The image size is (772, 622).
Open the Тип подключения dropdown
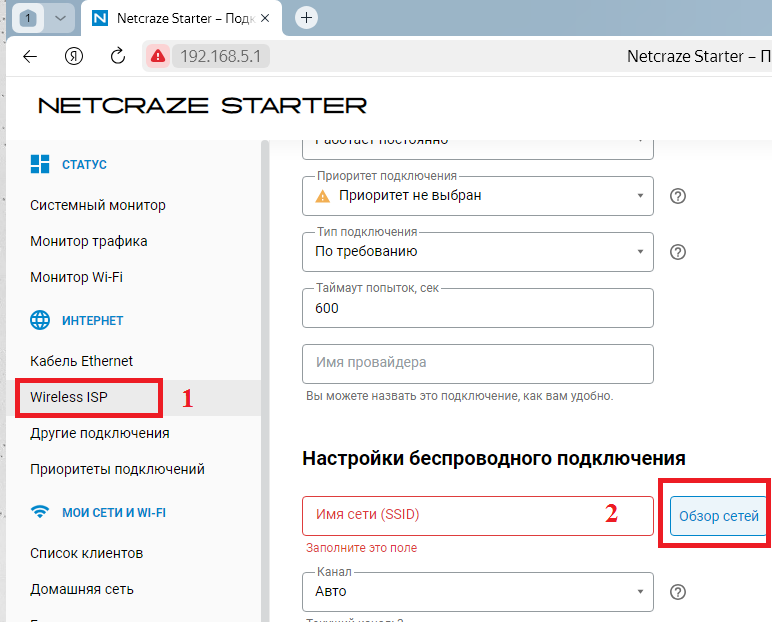(x=478, y=252)
